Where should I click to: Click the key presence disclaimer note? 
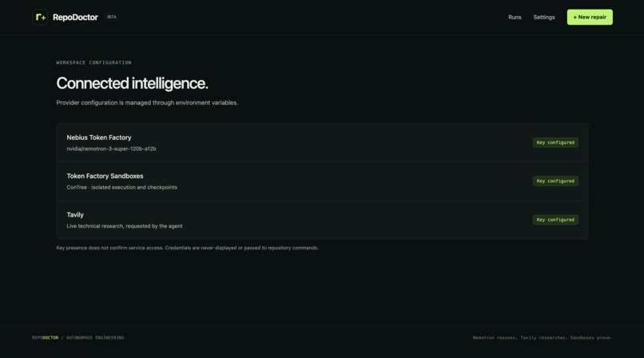187,248
